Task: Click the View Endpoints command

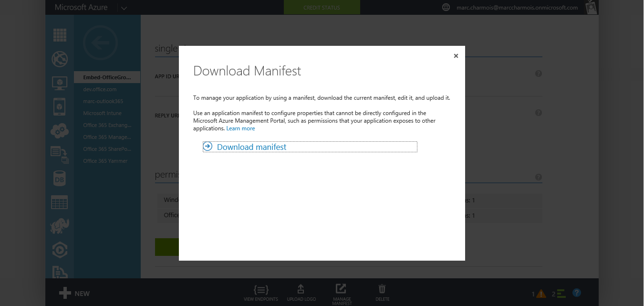Action: tap(261, 293)
